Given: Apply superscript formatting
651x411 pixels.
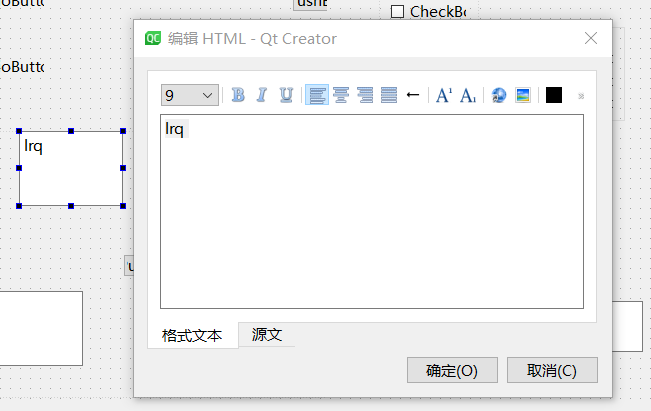Looking at the screenshot, I should (444, 95).
